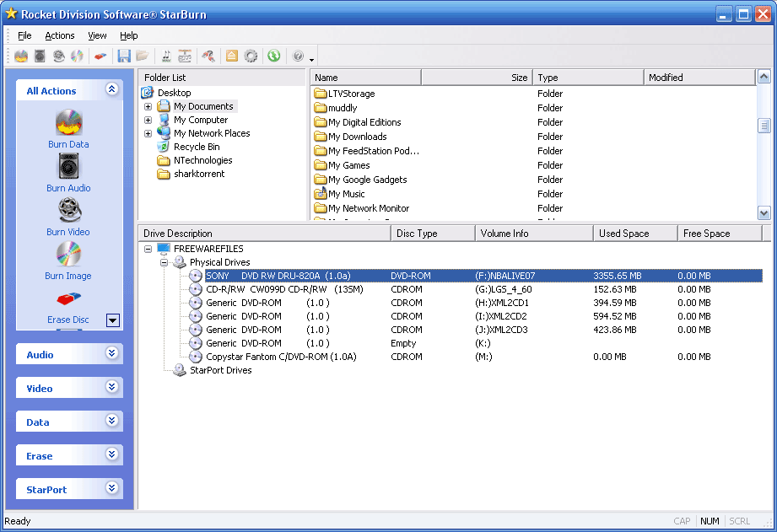Collapse the All Actions panel
Image resolution: width=777 pixels, height=532 pixels.
coord(112,89)
